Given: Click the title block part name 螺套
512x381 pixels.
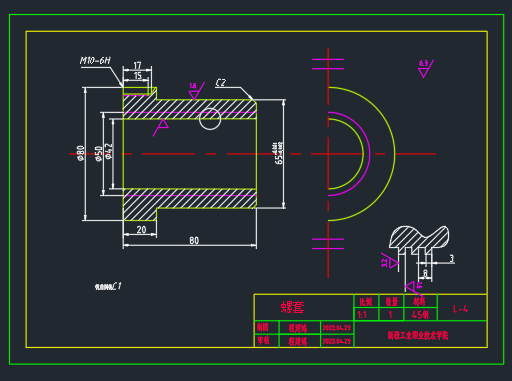Looking at the screenshot, I should pos(292,307).
